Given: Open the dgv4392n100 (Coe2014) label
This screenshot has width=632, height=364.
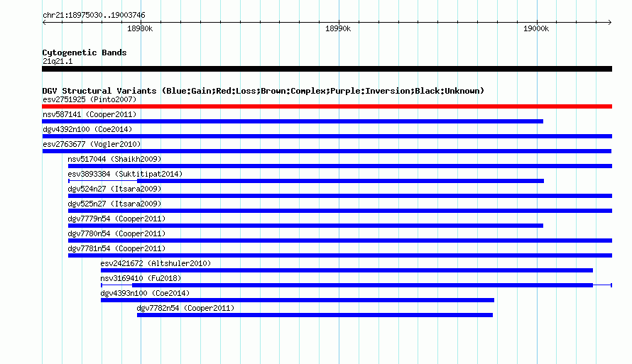Looking at the screenshot, I should click(87, 129).
